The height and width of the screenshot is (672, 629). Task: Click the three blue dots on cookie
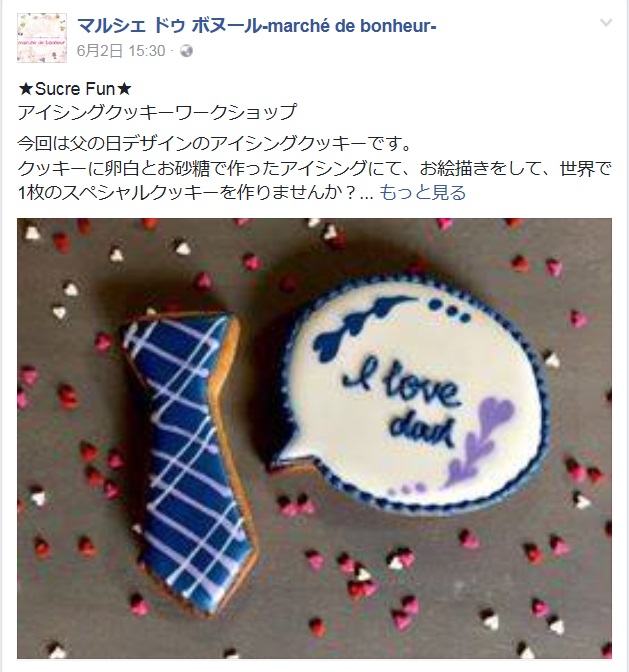pos(449,310)
